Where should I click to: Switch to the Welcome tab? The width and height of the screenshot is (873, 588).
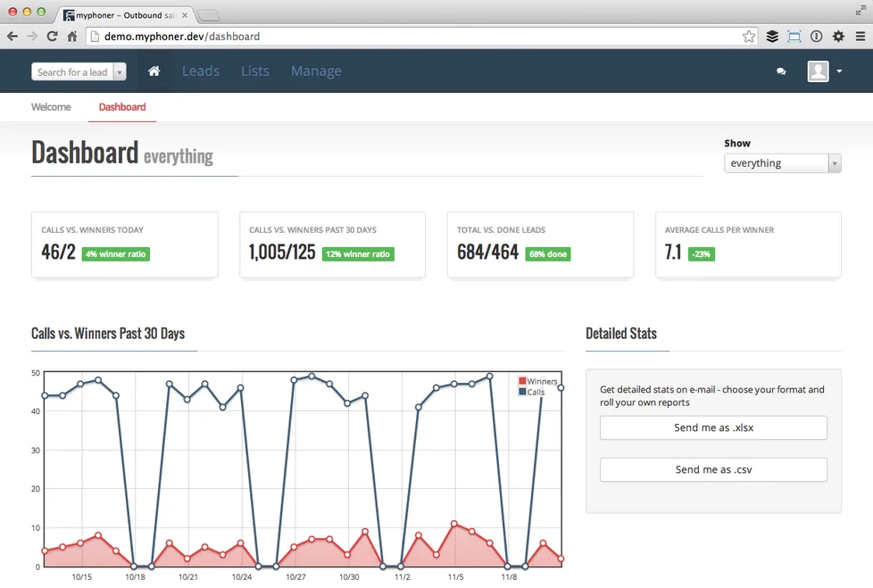(51, 107)
